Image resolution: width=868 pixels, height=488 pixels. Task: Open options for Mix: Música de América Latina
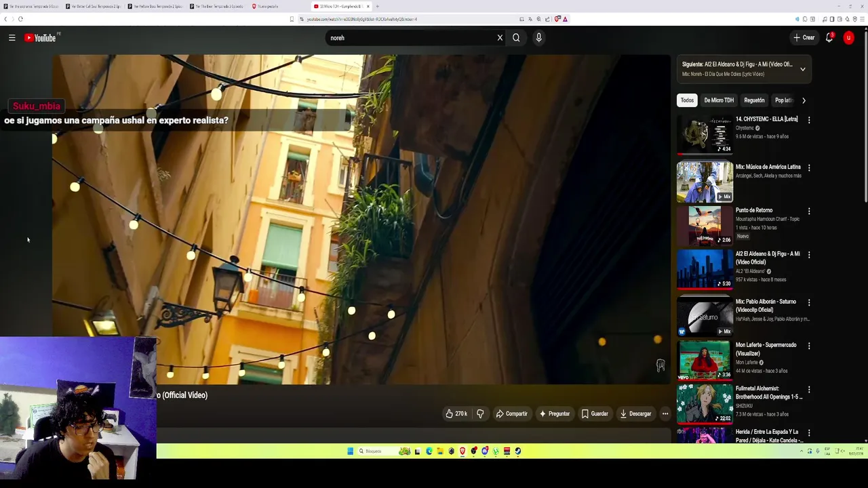pyautogui.click(x=808, y=167)
